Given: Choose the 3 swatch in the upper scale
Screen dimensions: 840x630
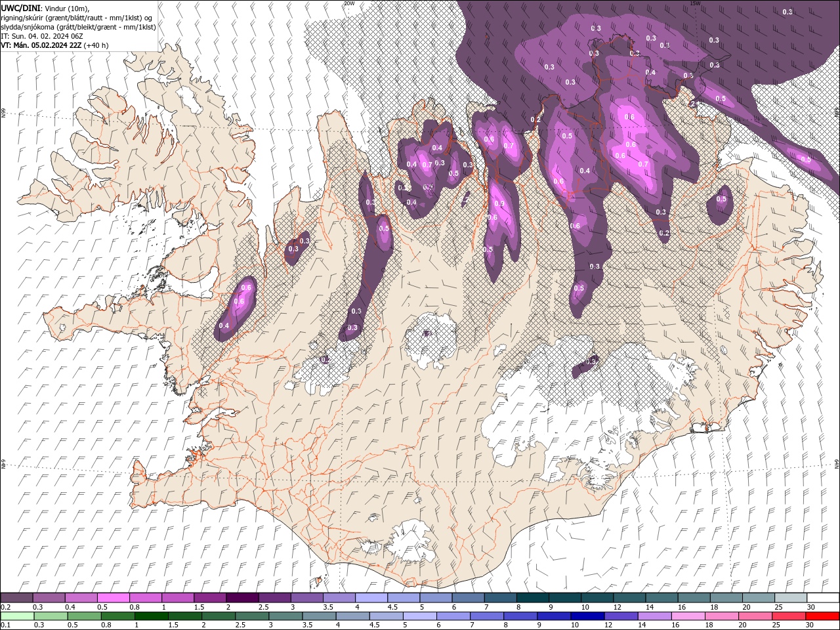Looking at the screenshot, I should pyautogui.click(x=306, y=598).
